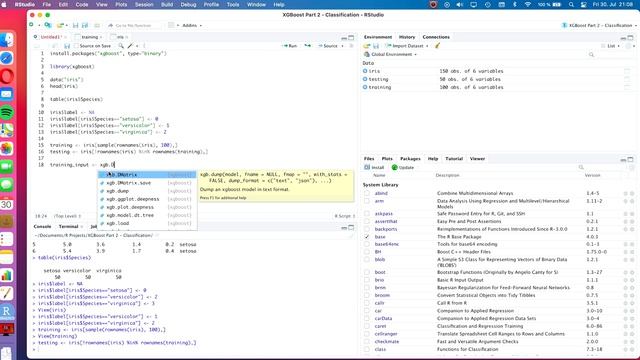The image size is (640, 360).
Task: Click Install packages button
Action: (374, 167)
